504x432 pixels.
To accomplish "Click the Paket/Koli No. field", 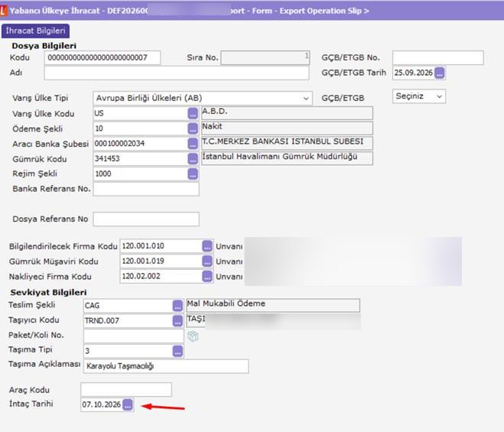I will click(133, 336).
